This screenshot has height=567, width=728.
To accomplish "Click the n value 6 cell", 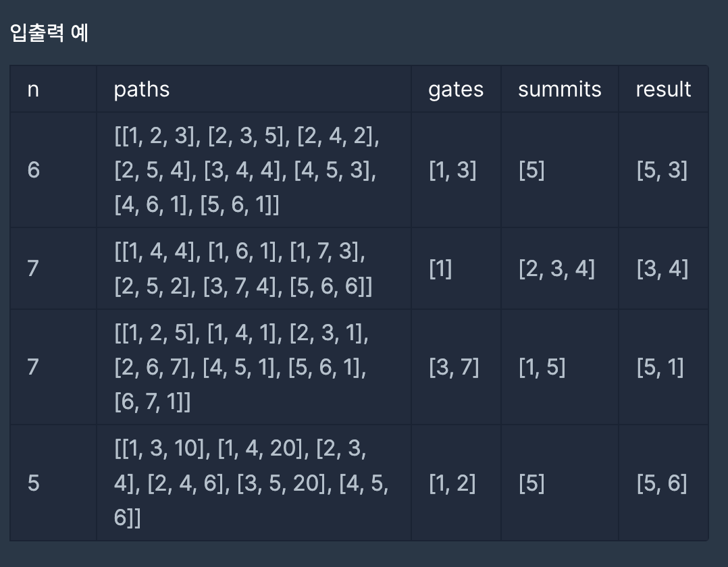I will pyautogui.click(x=53, y=170).
